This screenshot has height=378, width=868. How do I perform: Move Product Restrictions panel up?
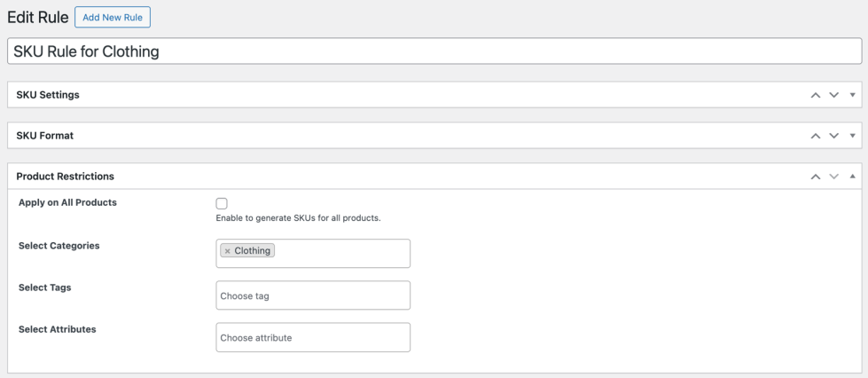[816, 177]
